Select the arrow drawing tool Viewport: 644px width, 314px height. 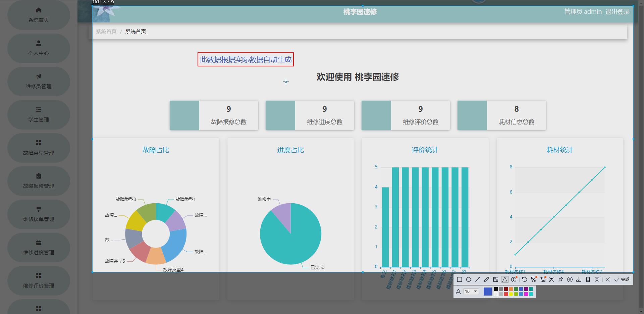click(478, 279)
